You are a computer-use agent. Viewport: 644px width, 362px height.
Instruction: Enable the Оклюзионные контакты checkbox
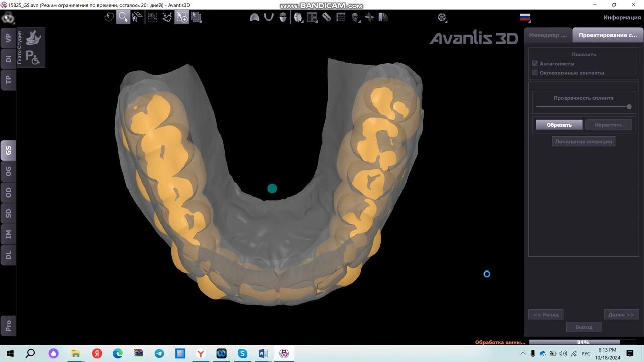535,73
